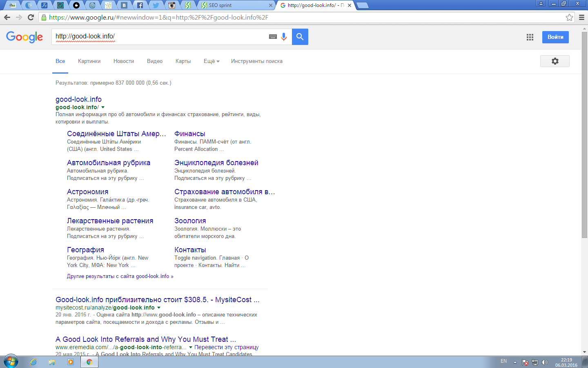The image size is (588, 368).
Task: Open the Google apps grid
Action: 530,37
